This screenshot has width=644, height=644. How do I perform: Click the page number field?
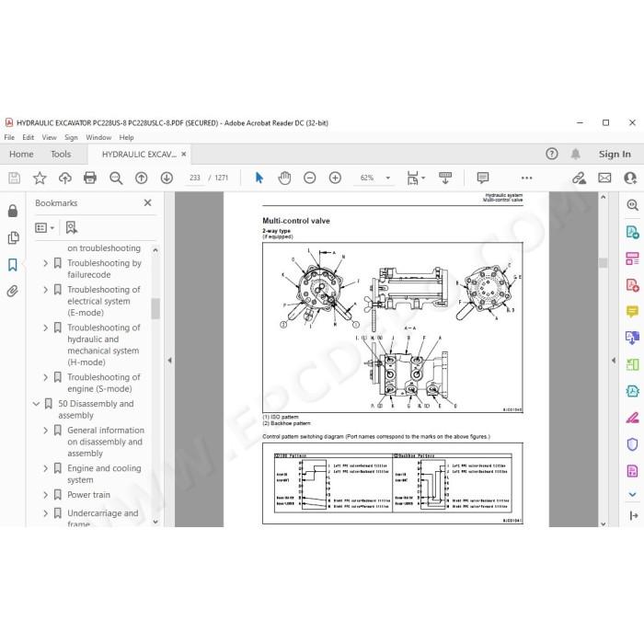195,178
